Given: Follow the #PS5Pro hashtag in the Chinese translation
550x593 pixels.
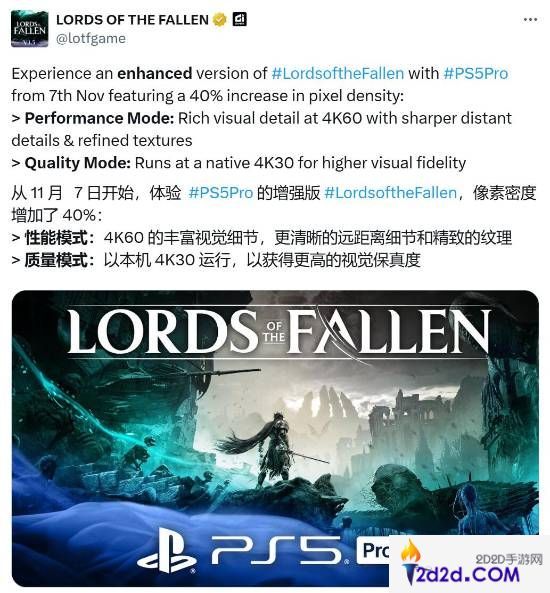Looking at the screenshot, I should [x=221, y=193].
